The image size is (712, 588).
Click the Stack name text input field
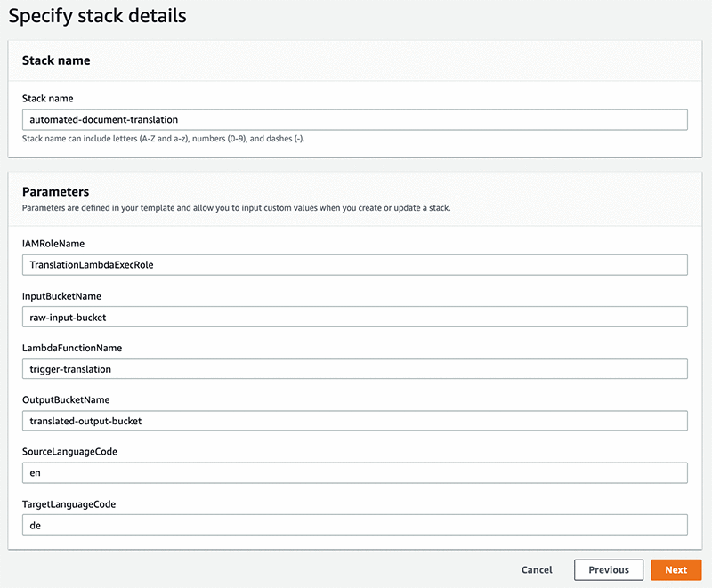[x=354, y=120]
